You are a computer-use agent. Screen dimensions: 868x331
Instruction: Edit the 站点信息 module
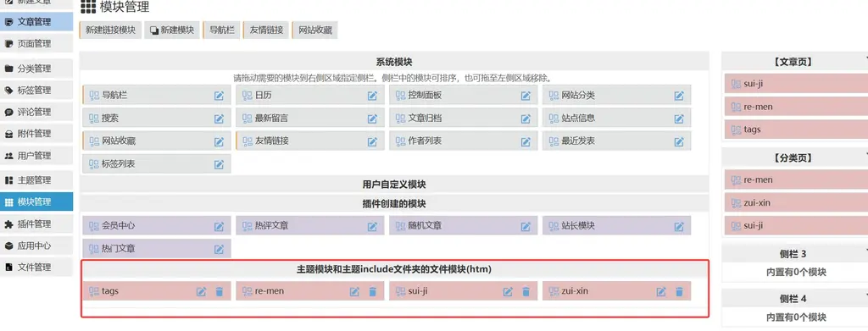pyautogui.click(x=679, y=119)
